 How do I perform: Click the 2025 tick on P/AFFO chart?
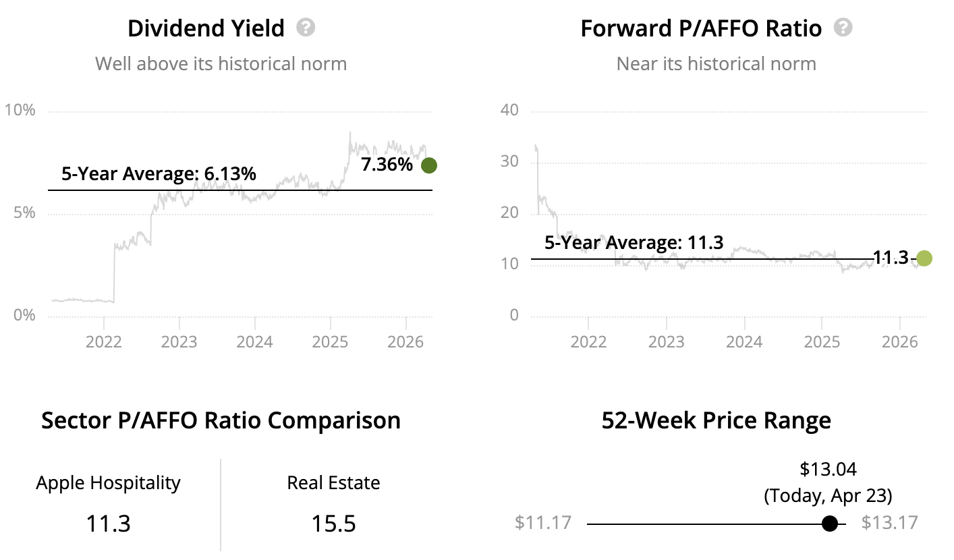[x=822, y=341]
